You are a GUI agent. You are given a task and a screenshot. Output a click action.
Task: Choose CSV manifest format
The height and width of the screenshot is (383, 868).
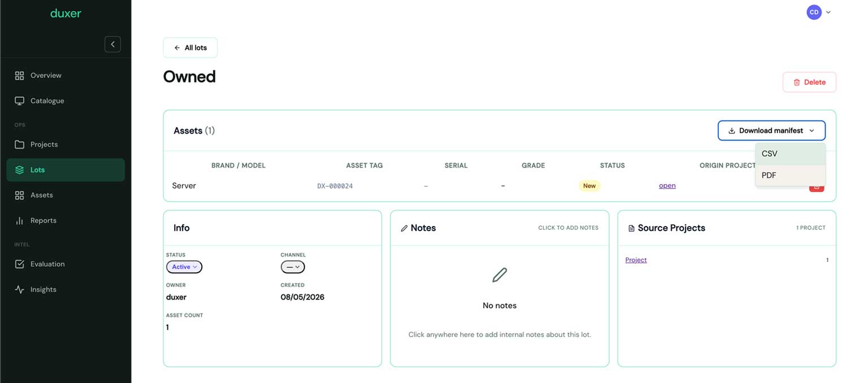point(790,154)
